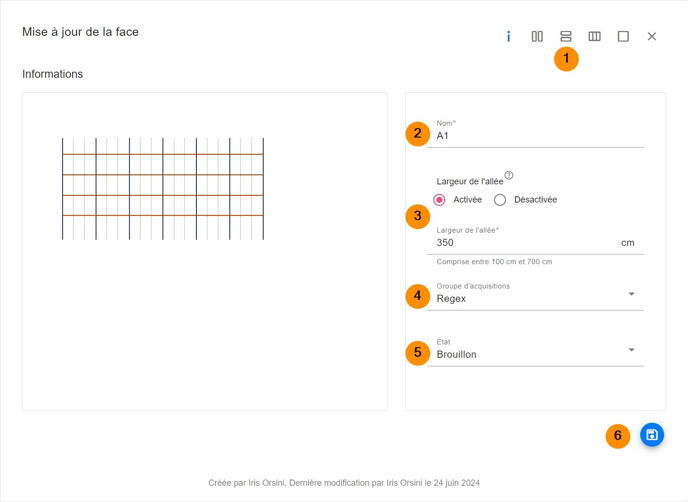Click the orange badge numbered 2
This screenshot has width=688, height=502.
coord(418,134)
